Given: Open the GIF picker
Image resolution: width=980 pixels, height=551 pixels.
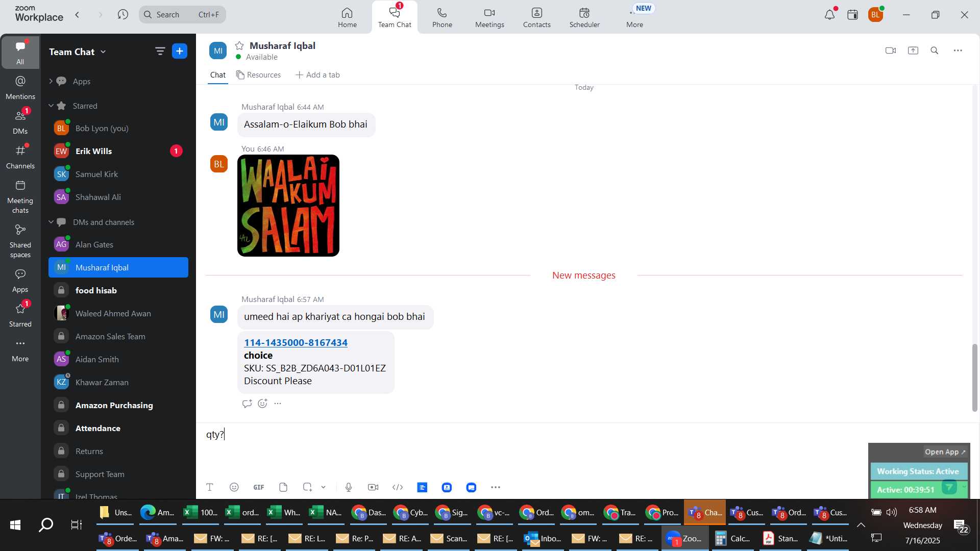Looking at the screenshot, I should click(x=259, y=487).
